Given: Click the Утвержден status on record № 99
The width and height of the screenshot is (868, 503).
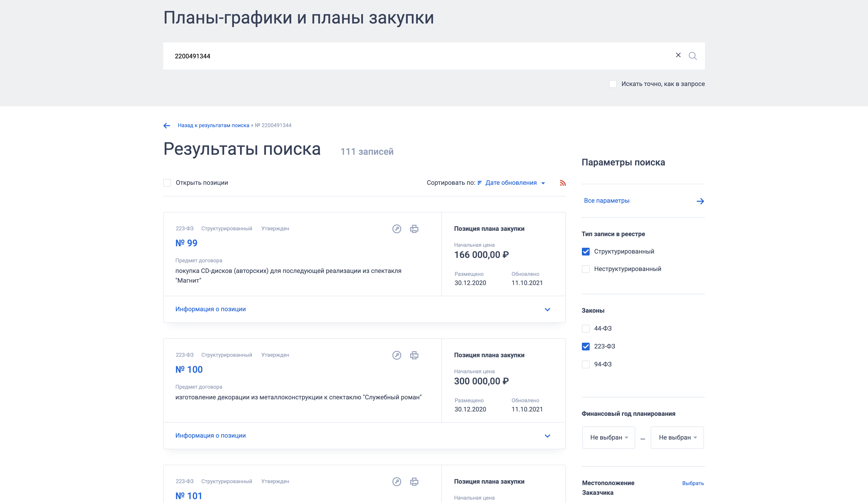Looking at the screenshot, I should 275,229.
